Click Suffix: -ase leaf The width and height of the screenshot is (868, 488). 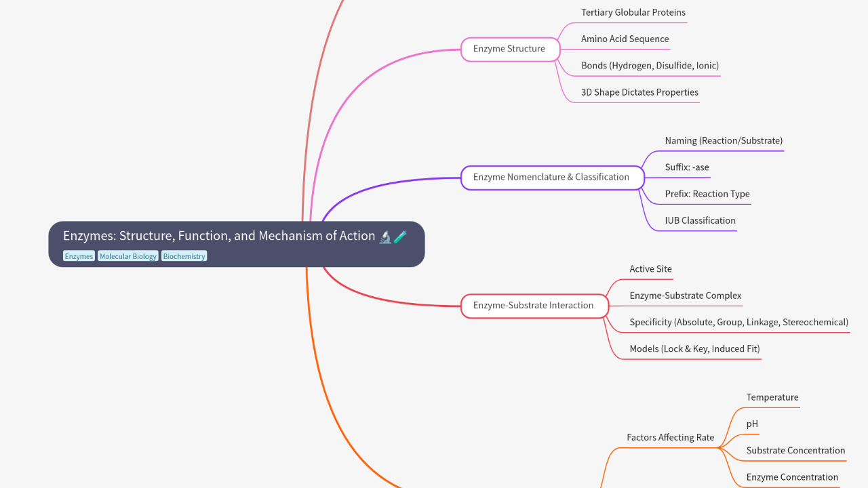coord(687,167)
